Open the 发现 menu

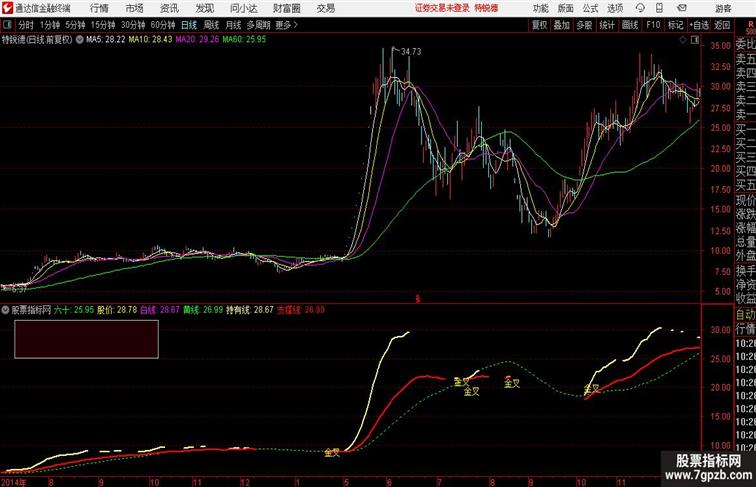click(204, 8)
